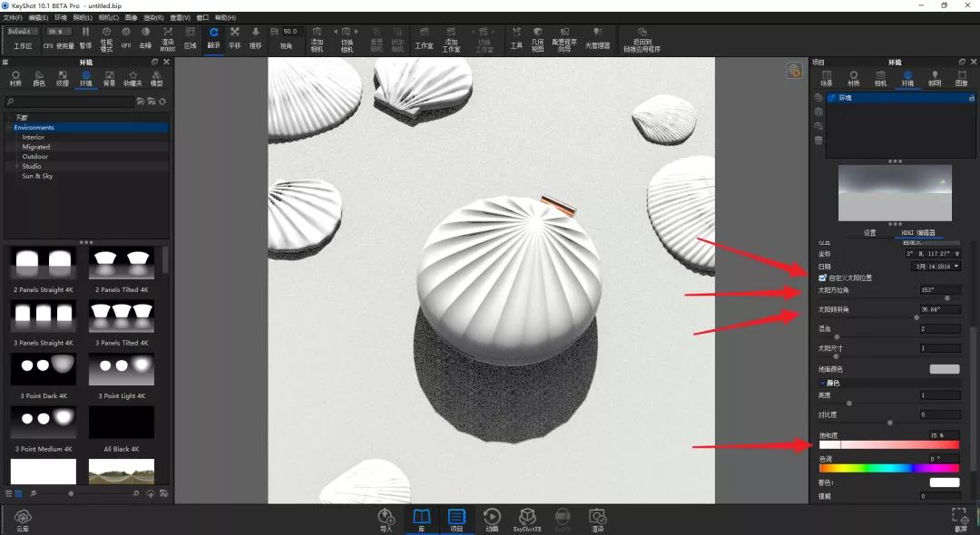Pause the real-time render (暂停)
Image resolution: width=980 pixels, height=535 pixels.
(85, 37)
